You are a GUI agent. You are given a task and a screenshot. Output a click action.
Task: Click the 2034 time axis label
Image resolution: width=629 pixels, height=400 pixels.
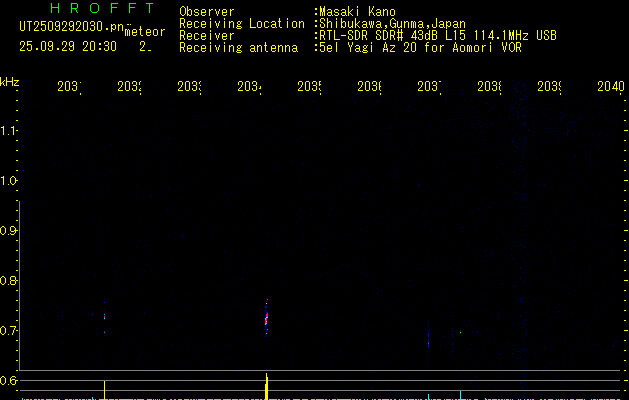coord(250,86)
